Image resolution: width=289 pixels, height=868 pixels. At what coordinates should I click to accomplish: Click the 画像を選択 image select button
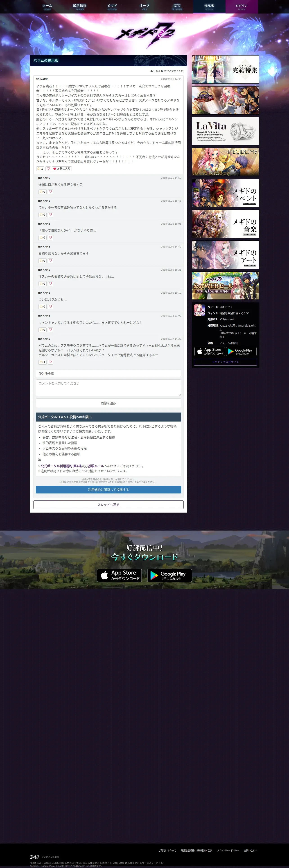pos(108,403)
